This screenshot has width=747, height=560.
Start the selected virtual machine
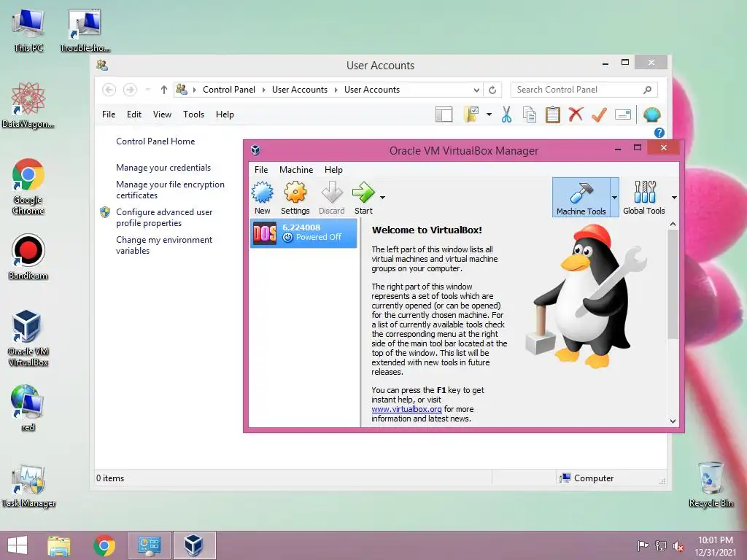point(363,198)
